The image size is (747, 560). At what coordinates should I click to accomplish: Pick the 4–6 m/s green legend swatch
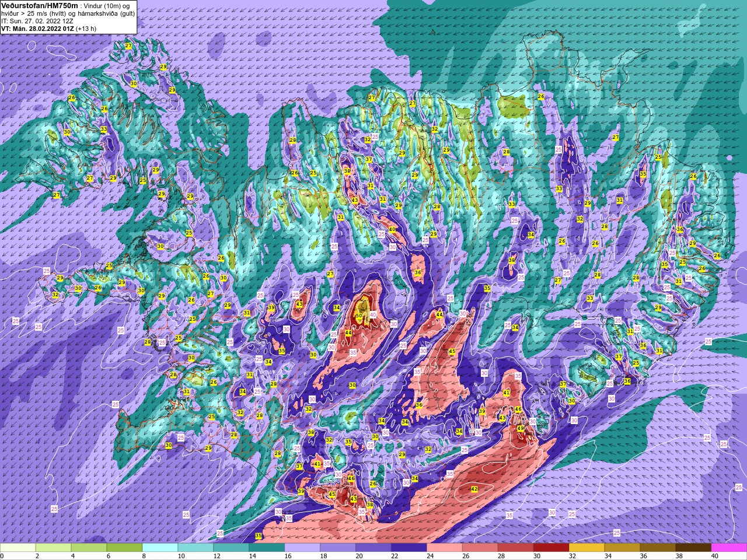click(x=89, y=548)
